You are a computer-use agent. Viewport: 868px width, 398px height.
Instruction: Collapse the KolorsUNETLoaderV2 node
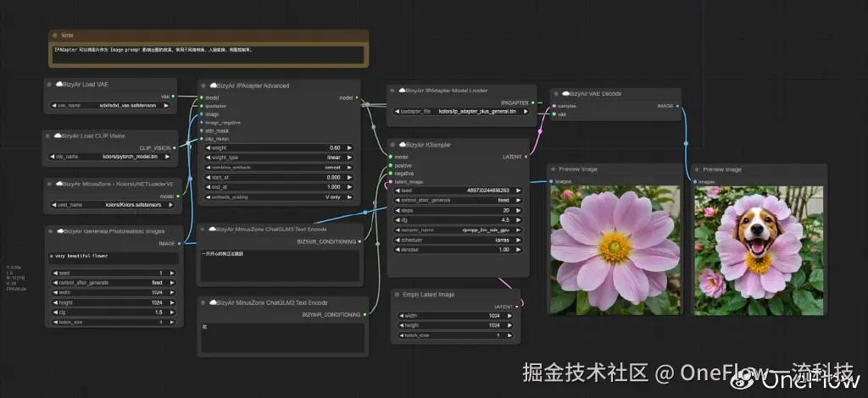pos(50,184)
